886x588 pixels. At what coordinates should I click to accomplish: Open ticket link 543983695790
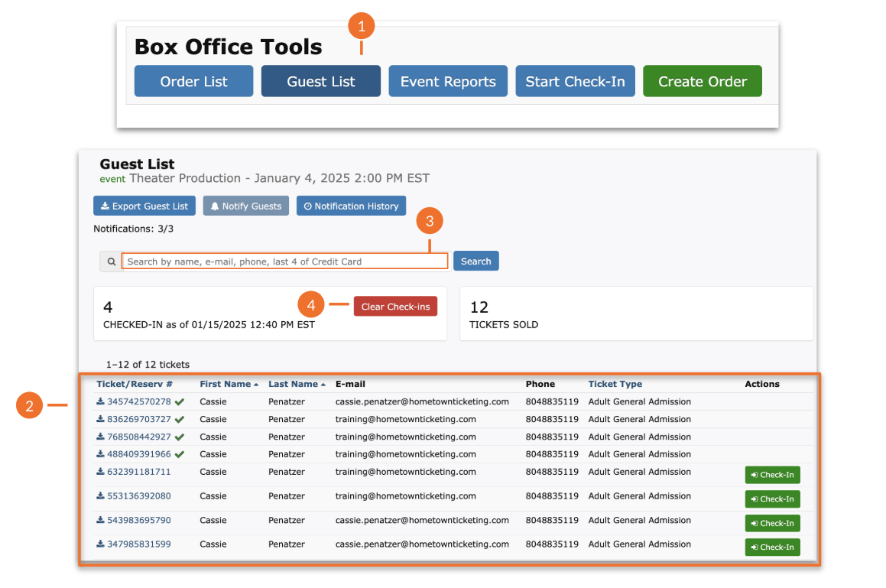(x=139, y=520)
